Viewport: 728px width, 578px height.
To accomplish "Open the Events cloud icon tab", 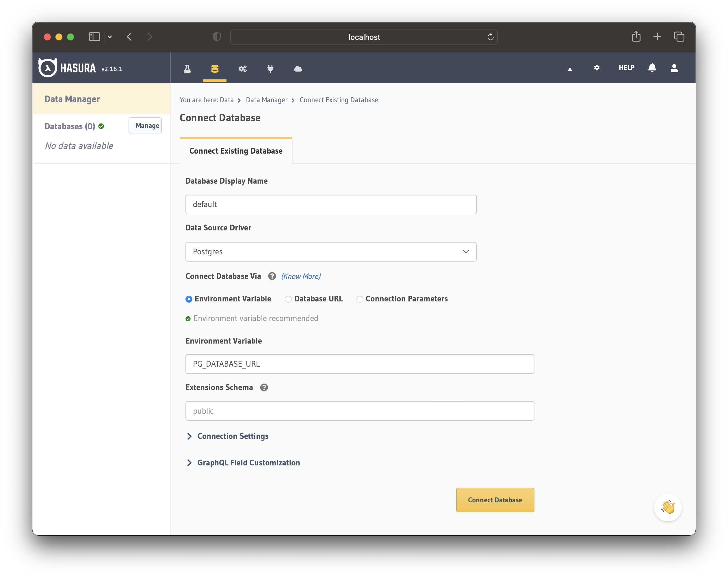I will point(298,68).
